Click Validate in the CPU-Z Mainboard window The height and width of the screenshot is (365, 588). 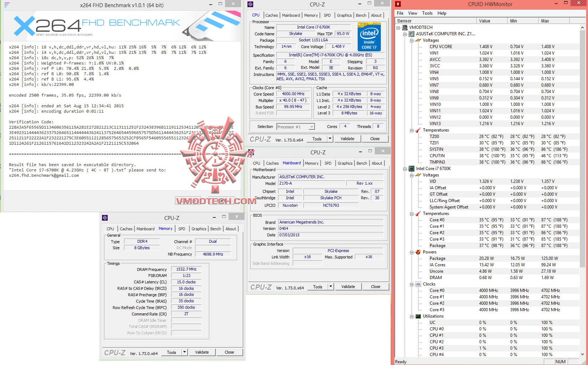click(x=348, y=287)
